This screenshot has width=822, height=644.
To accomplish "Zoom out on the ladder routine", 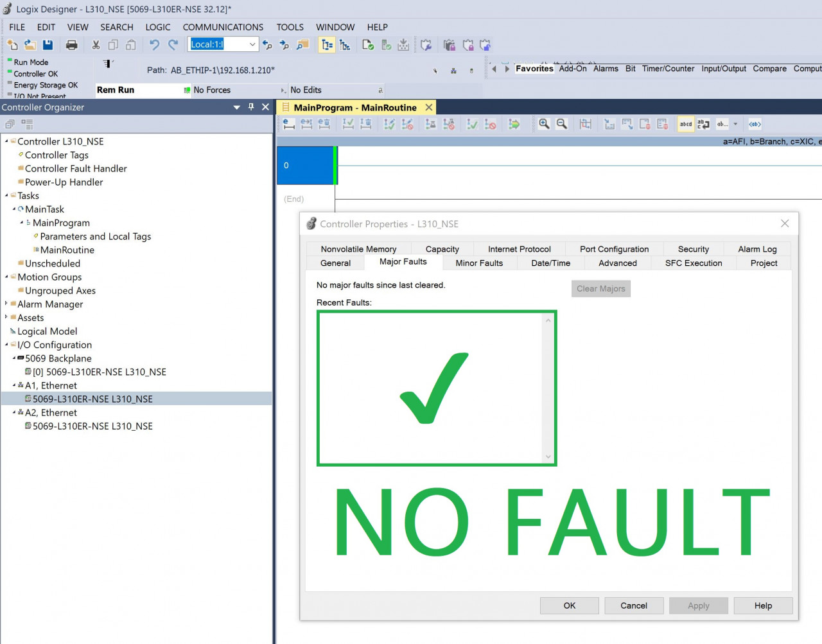I will pos(561,124).
